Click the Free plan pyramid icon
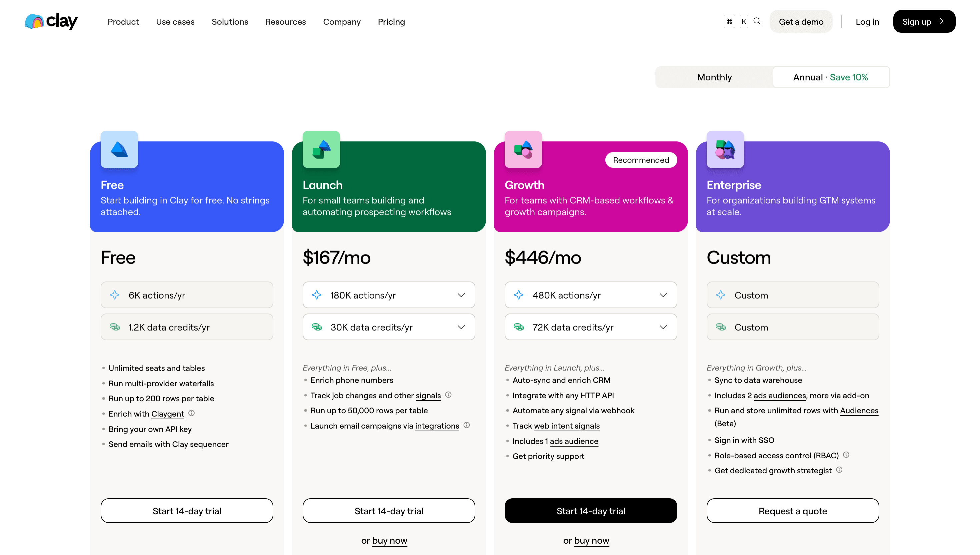The image size is (980, 555). tap(119, 149)
